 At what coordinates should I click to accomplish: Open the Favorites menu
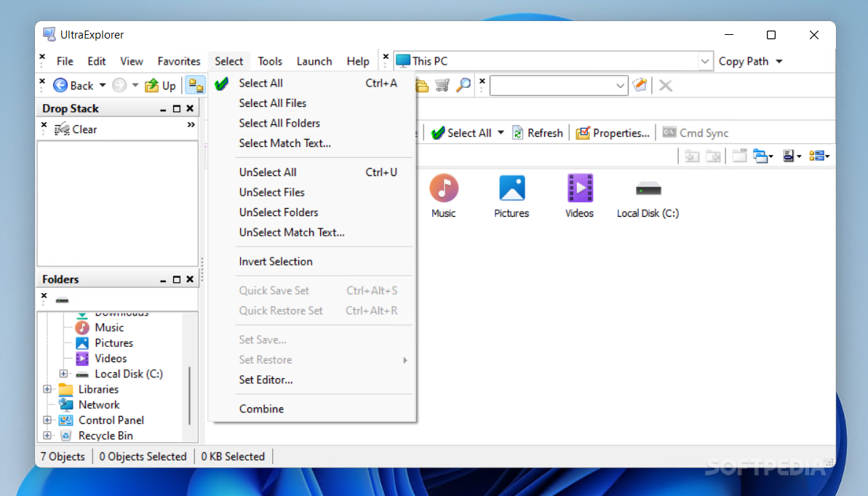tap(179, 61)
